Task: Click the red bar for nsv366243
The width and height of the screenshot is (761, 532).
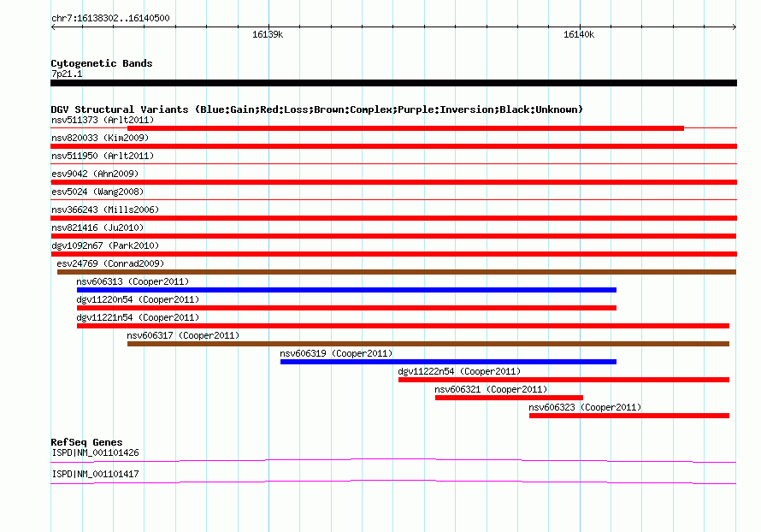Action: (393, 218)
